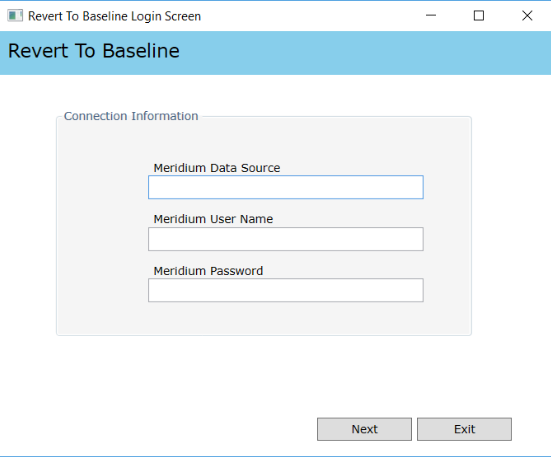Click the header title Revert To Baseline
The image size is (551, 457).
(94, 51)
